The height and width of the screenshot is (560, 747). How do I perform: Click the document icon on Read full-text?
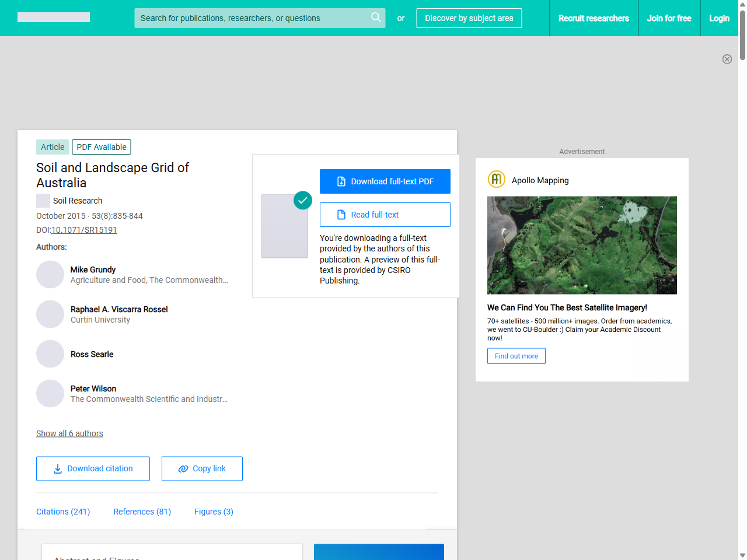pos(340,215)
